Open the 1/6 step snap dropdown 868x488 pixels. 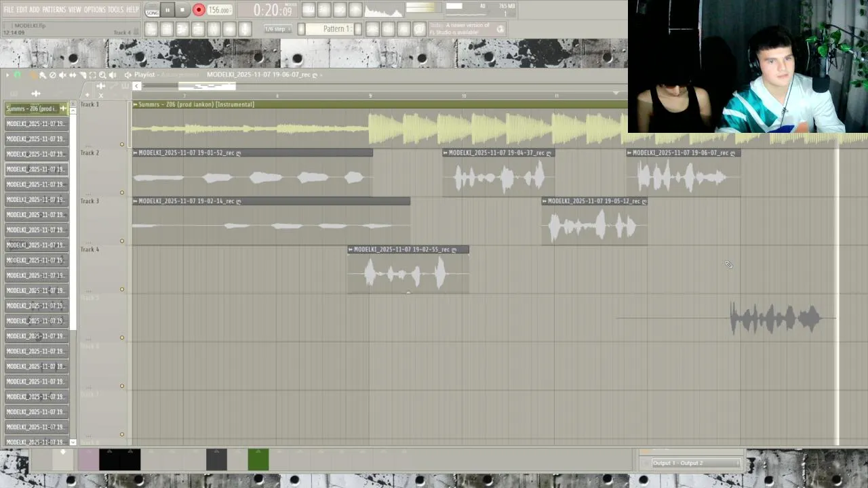278,29
